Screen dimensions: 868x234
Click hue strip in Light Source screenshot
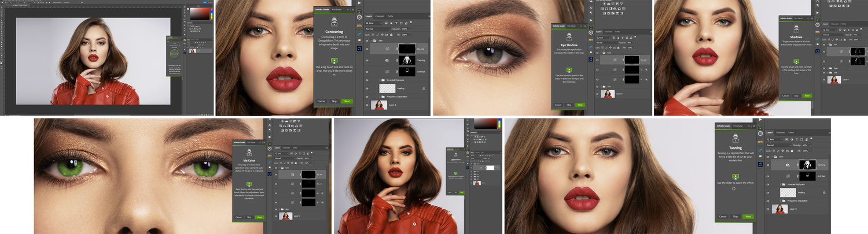pyautogui.click(x=499, y=123)
